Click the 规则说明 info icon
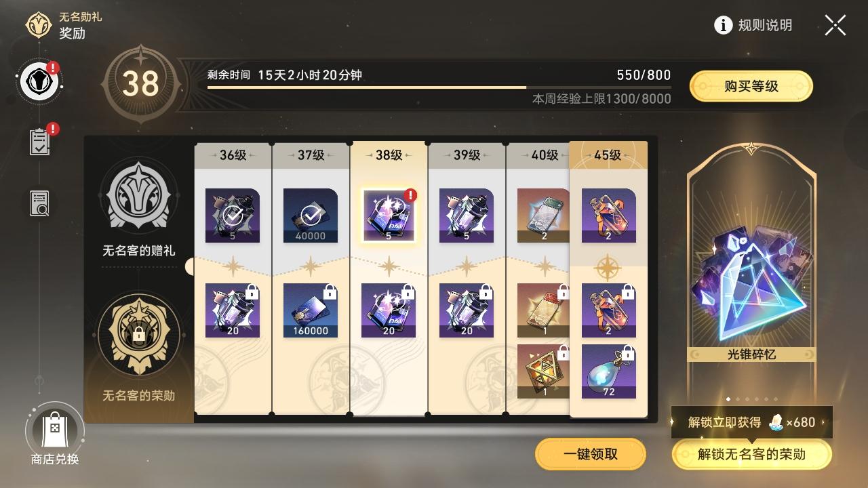Viewport: 868px width, 488px height. pos(724,26)
